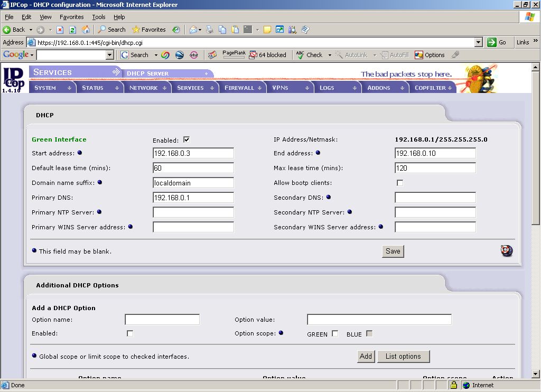Tick Allow bootp clients checkbox
Image resolution: width=541 pixels, height=392 pixels.
pos(400,183)
